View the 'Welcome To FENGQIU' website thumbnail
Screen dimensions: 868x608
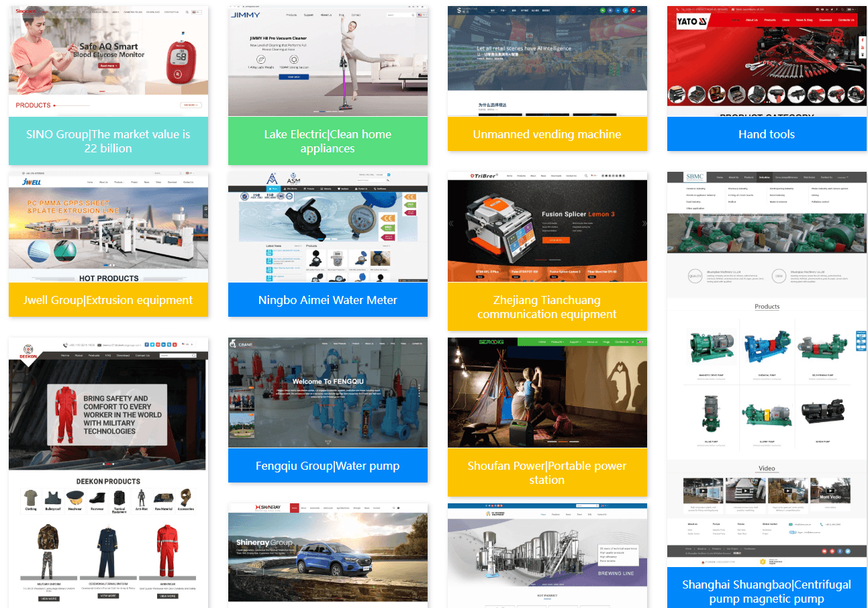[x=328, y=393]
